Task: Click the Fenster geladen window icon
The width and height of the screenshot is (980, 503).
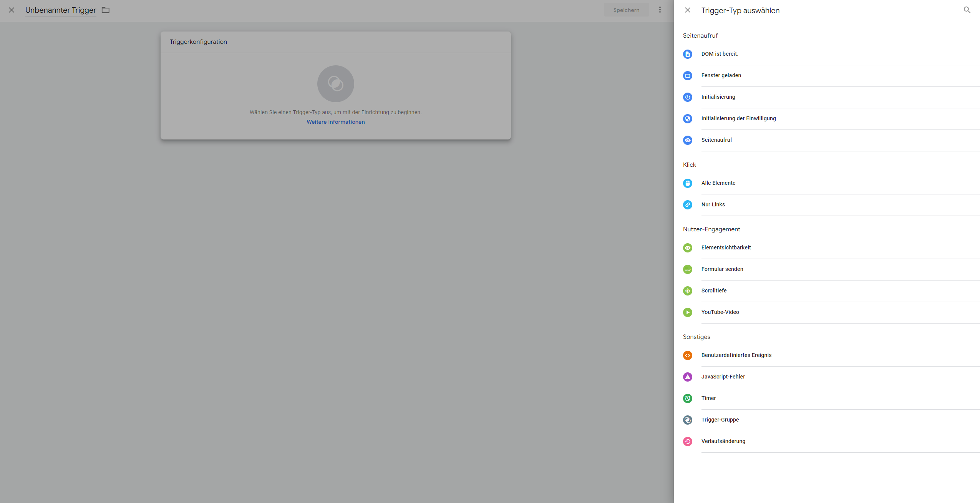Action: pos(688,76)
